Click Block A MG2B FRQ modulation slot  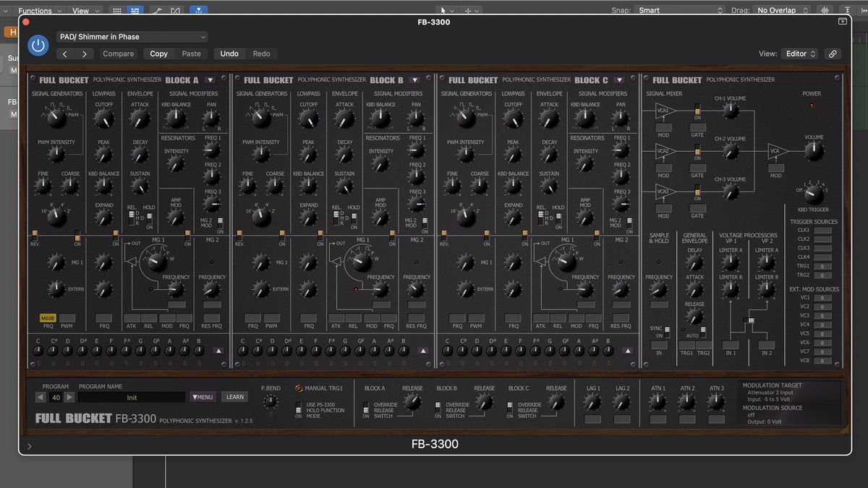[x=48, y=317]
